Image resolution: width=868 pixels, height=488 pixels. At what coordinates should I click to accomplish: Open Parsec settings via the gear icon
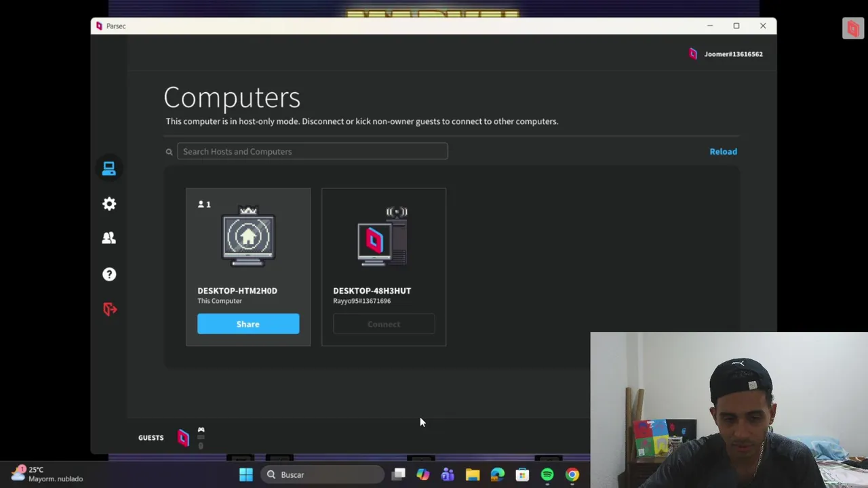click(109, 204)
